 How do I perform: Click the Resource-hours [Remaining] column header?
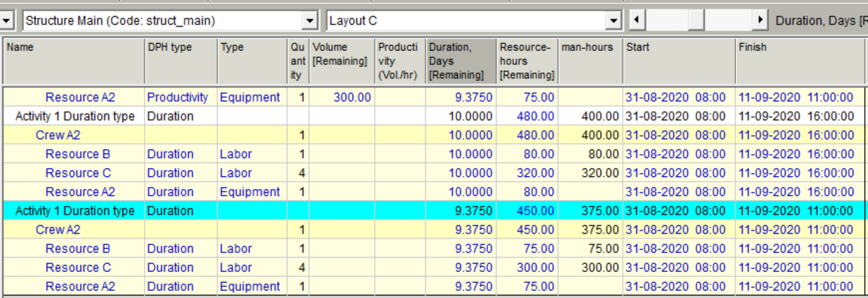(527, 61)
